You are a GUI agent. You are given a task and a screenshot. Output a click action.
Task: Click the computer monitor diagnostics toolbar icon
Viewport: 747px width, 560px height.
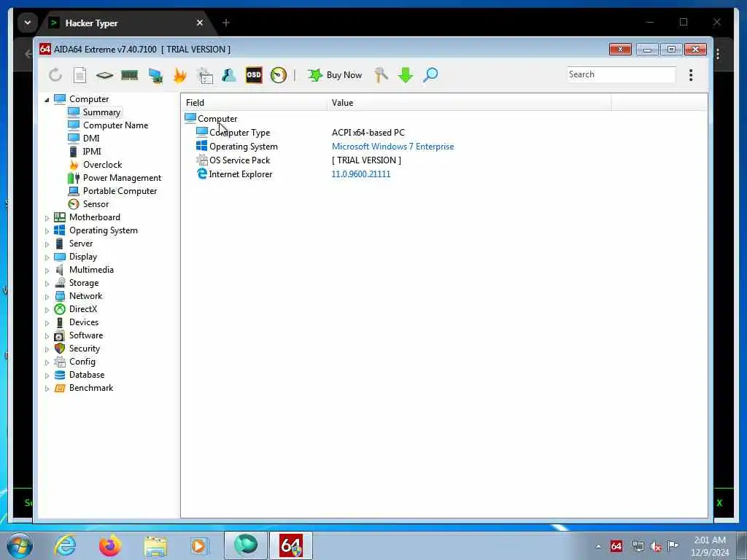point(155,75)
